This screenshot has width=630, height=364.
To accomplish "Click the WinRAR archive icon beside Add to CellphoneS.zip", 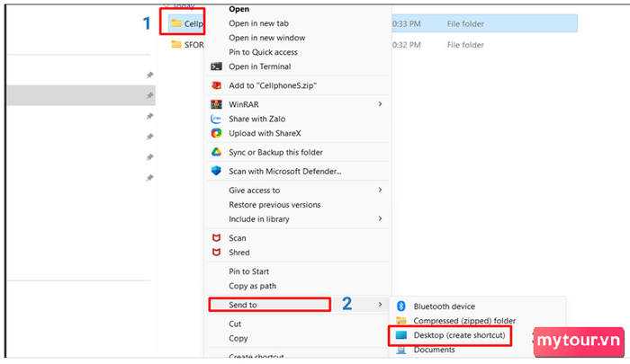I will click(216, 85).
